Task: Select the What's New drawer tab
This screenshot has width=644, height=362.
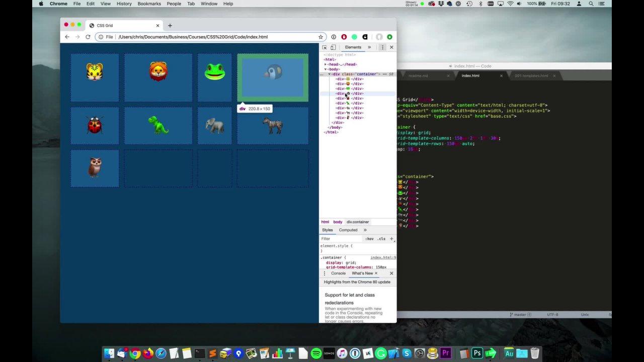Action: click(362, 274)
